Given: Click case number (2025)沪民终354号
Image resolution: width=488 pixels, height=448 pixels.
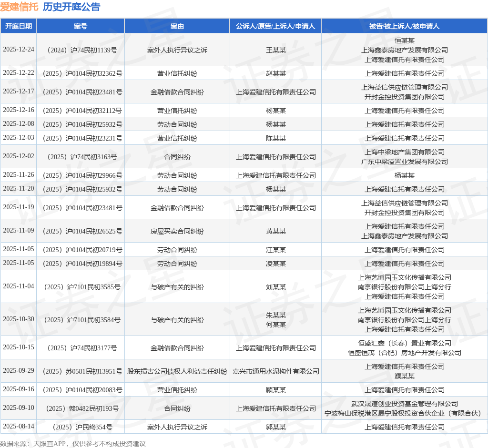Looking at the screenshot, I should coord(80,427).
